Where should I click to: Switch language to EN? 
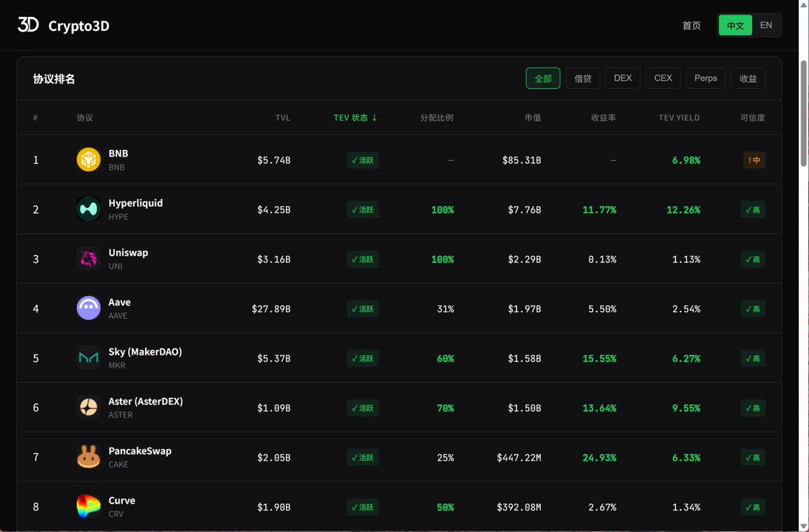(766, 25)
